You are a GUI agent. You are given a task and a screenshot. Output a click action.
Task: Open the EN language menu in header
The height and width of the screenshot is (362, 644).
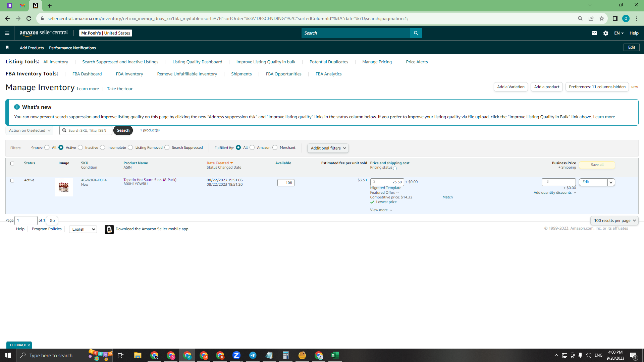point(619,33)
